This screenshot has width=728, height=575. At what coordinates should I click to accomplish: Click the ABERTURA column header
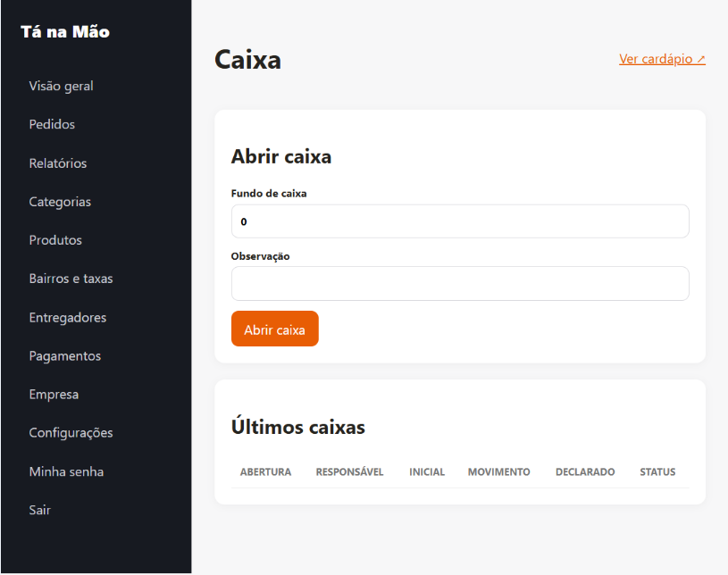[x=265, y=472]
